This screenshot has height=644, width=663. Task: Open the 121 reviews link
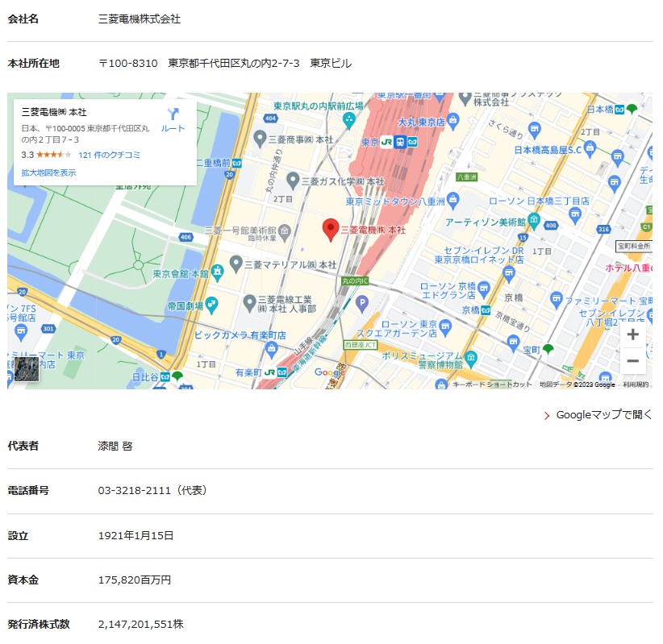(109, 155)
